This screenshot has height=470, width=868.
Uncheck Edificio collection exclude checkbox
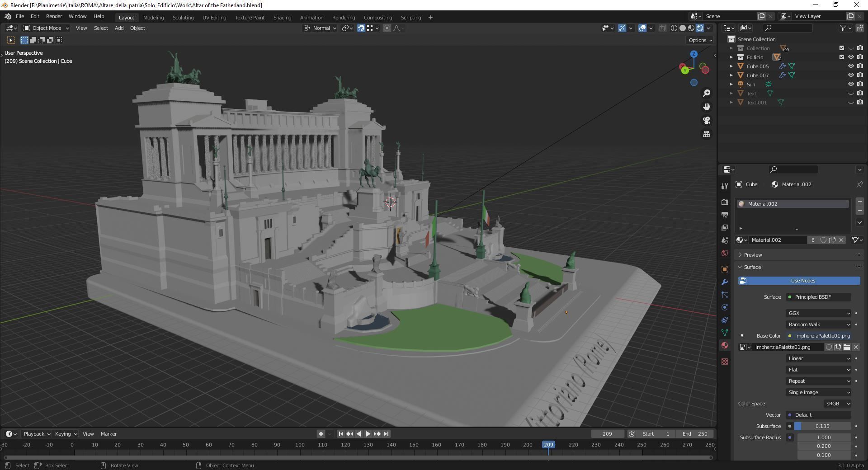[x=841, y=57]
